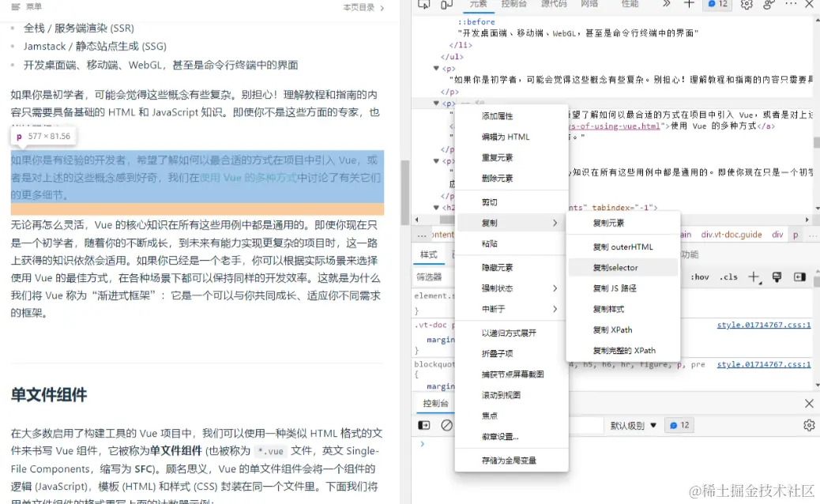
Task: Collapse the first p node triangle in DOM tree
Action: pos(436,69)
